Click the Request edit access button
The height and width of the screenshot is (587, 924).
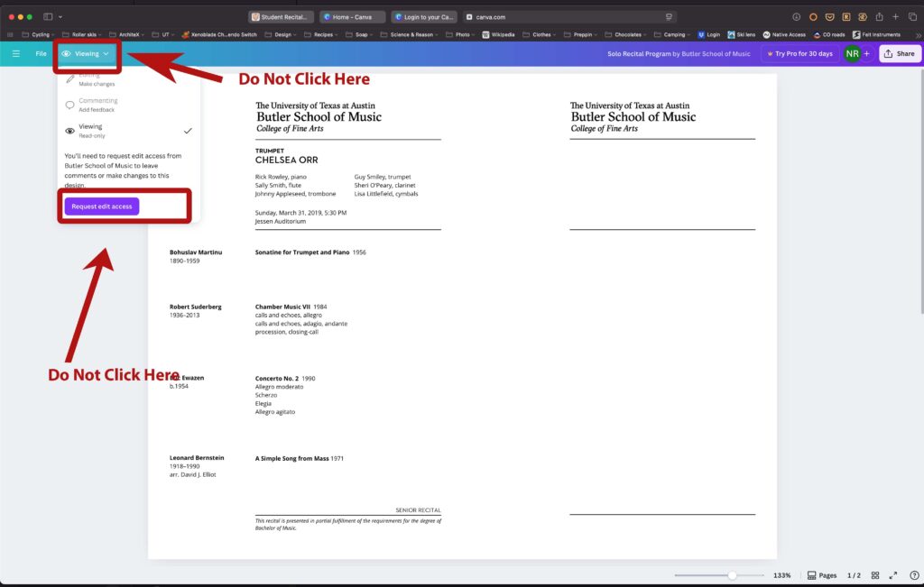pos(100,206)
